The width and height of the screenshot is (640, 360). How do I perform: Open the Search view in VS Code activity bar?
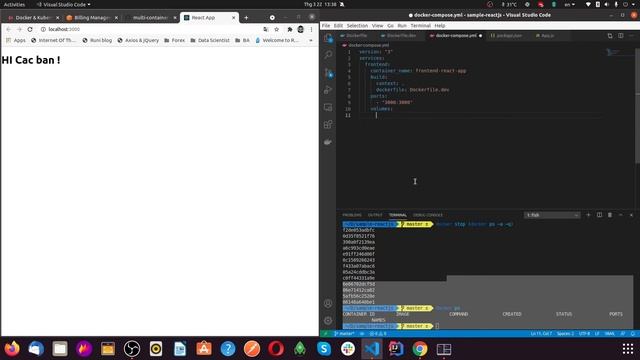[328, 55]
